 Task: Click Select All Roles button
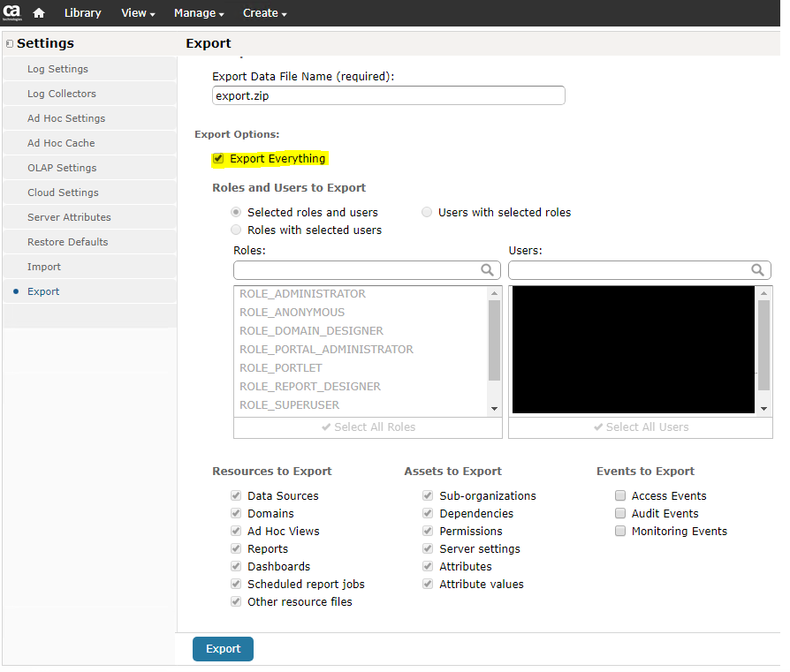click(x=368, y=427)
